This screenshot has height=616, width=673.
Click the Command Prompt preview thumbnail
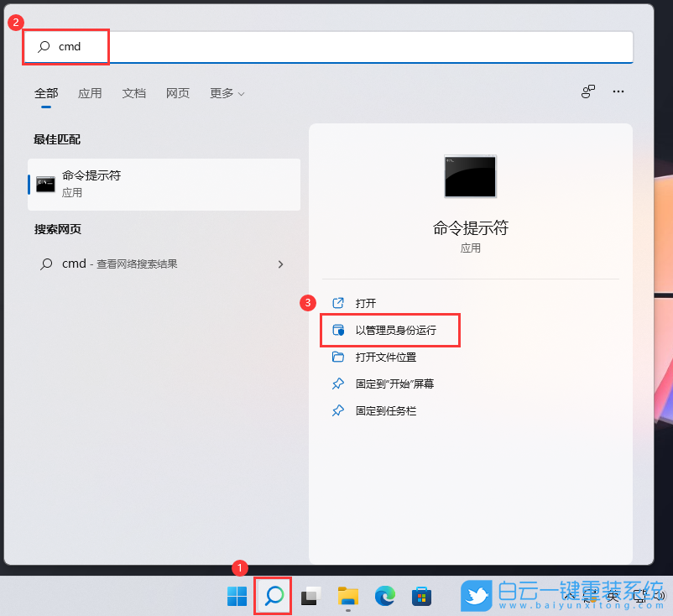point(470,176)
